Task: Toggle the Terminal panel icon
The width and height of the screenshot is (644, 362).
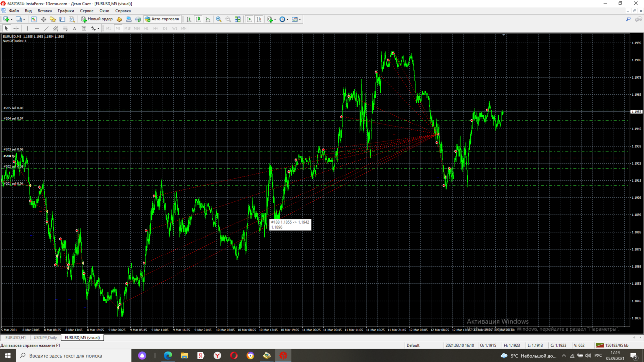Action: (62, 19)
